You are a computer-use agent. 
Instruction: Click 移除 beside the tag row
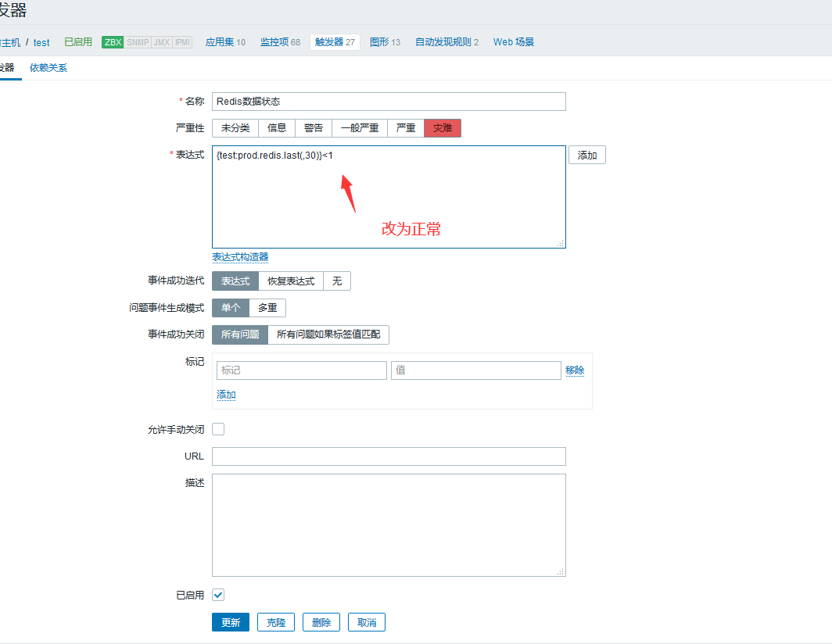(x=575, y=370)
